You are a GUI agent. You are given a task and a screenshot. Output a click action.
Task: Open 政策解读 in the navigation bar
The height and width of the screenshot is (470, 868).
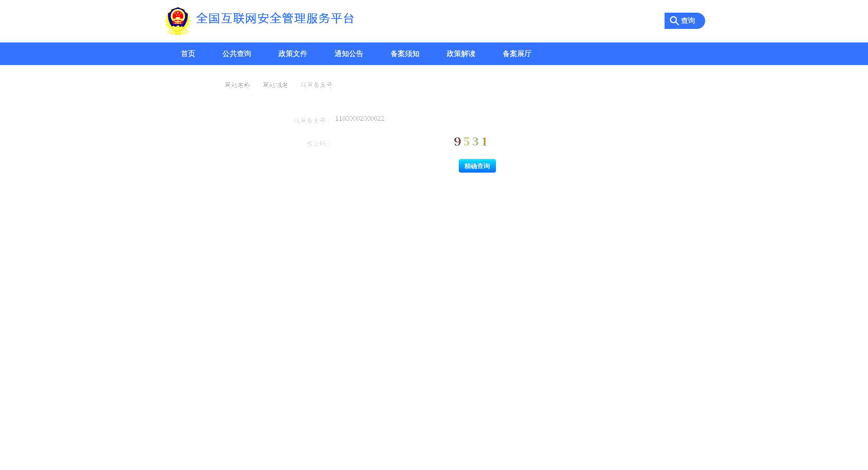(x=461, y=54)
